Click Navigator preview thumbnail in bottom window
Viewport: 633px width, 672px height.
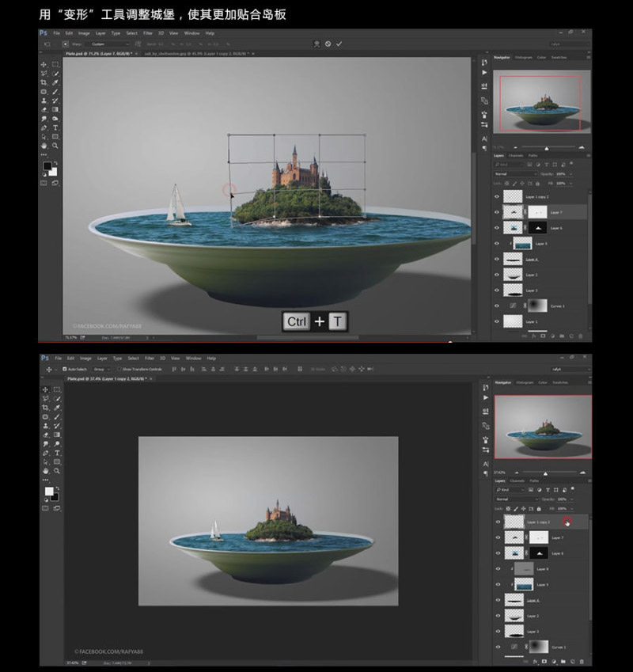tap(543, 427)
